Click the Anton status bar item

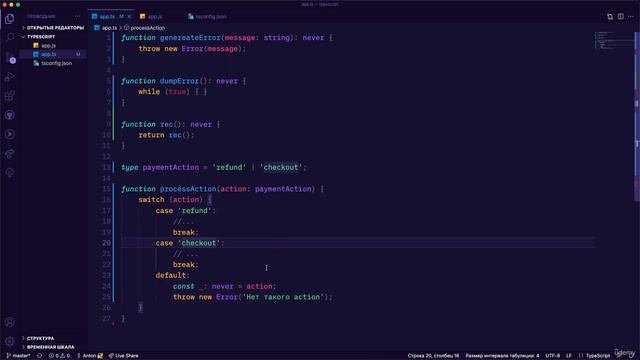(90, 356)
